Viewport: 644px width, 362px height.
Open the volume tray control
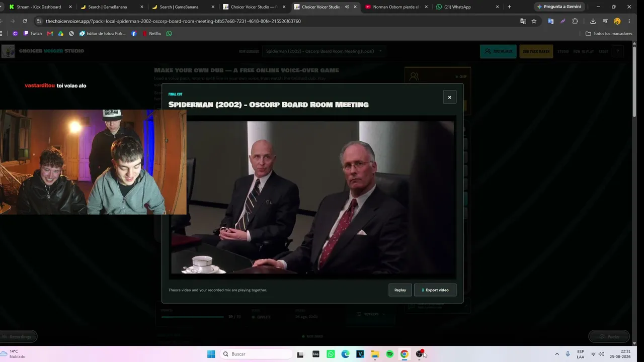pos(601,354)
